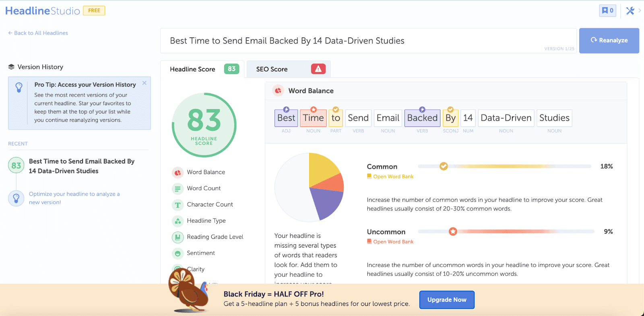Open Word Bank under Uncommon
Screen dimensions: 644x316
[390, 242]
